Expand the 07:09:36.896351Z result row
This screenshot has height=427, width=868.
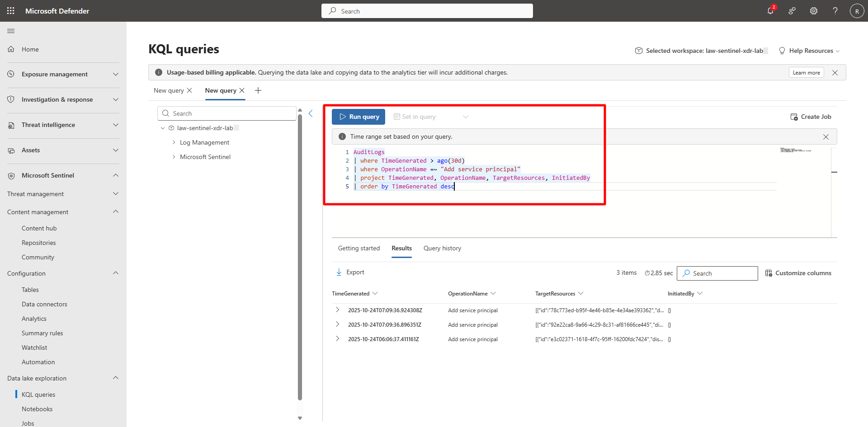coord(338,324)
